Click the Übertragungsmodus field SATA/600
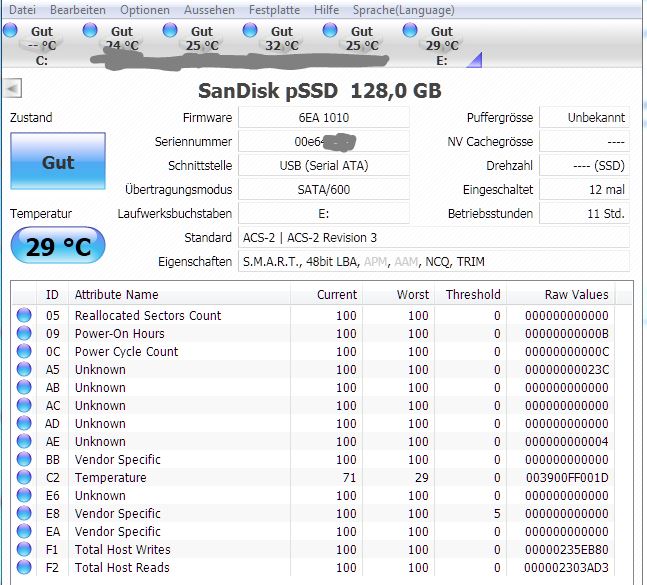This screenshot has height=585, width=647. pyautogui.click(x=324, y=189)
